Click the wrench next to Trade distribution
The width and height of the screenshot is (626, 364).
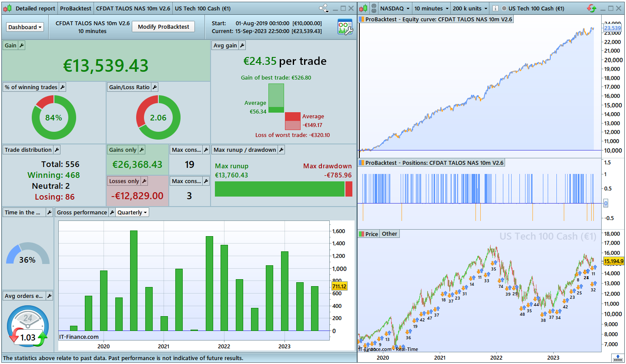pos(57,150)
